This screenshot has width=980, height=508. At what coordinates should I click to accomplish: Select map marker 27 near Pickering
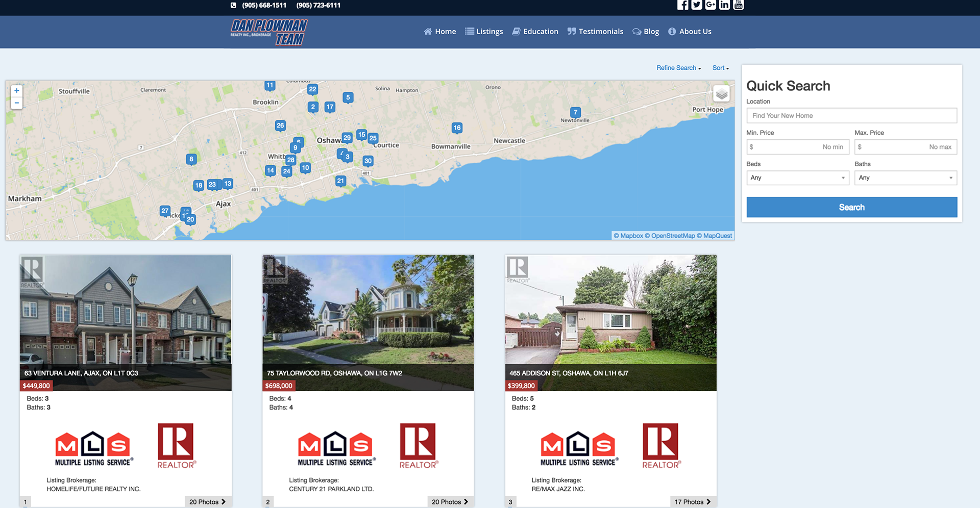point(165,211)
